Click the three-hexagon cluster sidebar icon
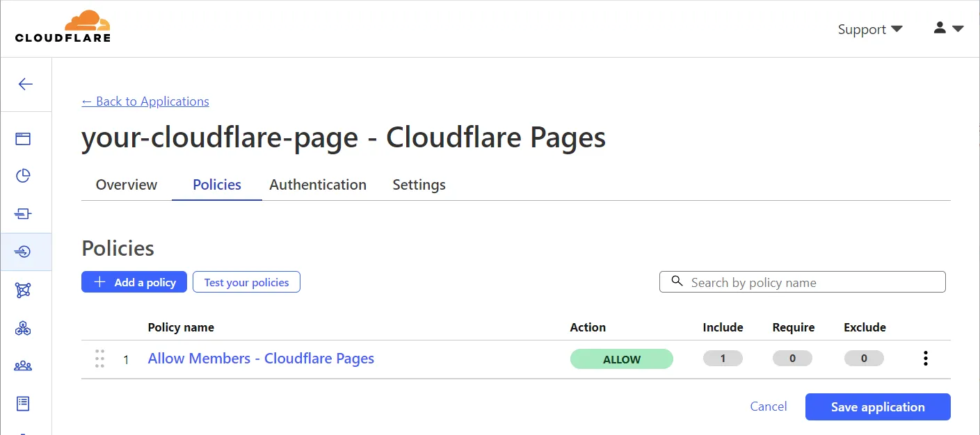This screenshot has height=435, width=980. (24, 328)
